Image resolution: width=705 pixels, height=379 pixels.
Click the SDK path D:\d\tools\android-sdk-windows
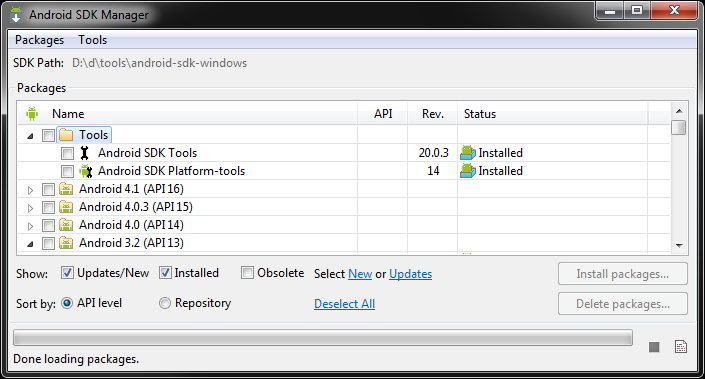(160, 63)
